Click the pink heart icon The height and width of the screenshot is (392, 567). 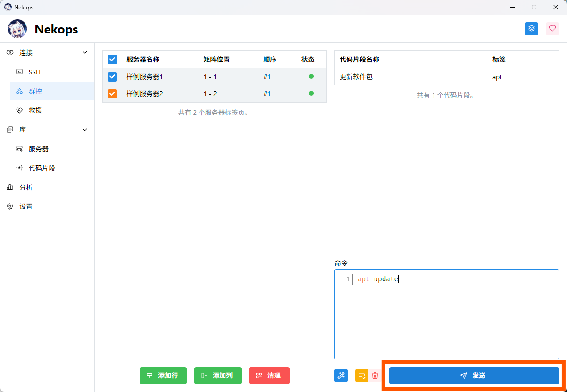[552, 29]
